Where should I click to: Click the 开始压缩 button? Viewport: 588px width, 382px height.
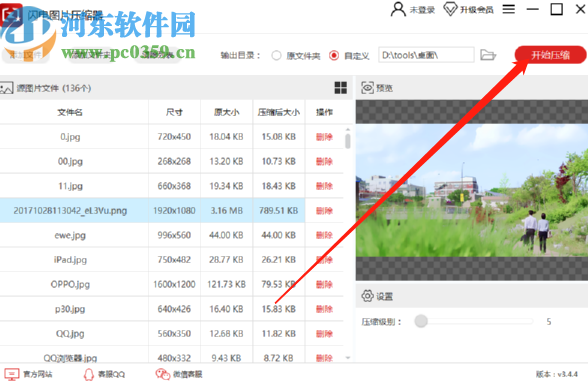coord(550,55)
